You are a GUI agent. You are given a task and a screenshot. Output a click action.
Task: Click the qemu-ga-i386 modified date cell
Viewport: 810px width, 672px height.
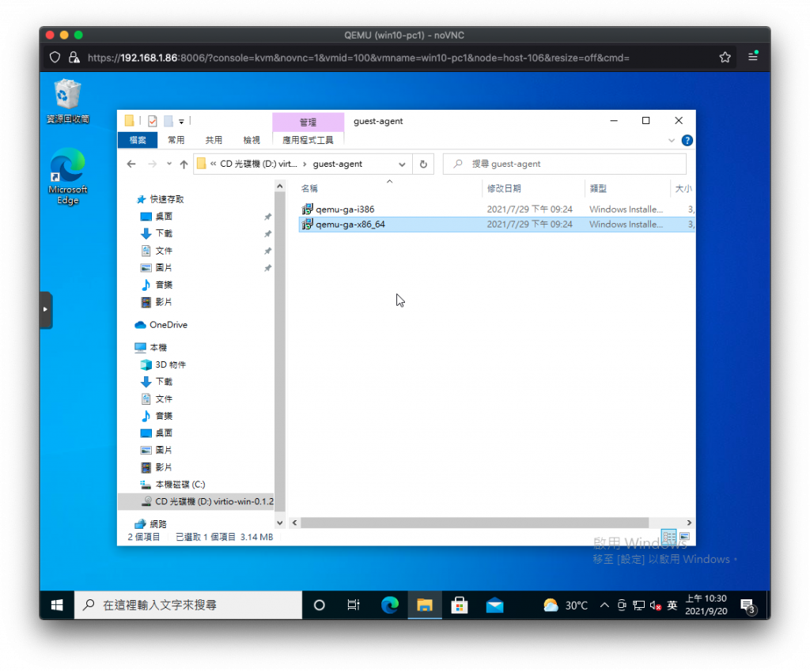(529, 210)
